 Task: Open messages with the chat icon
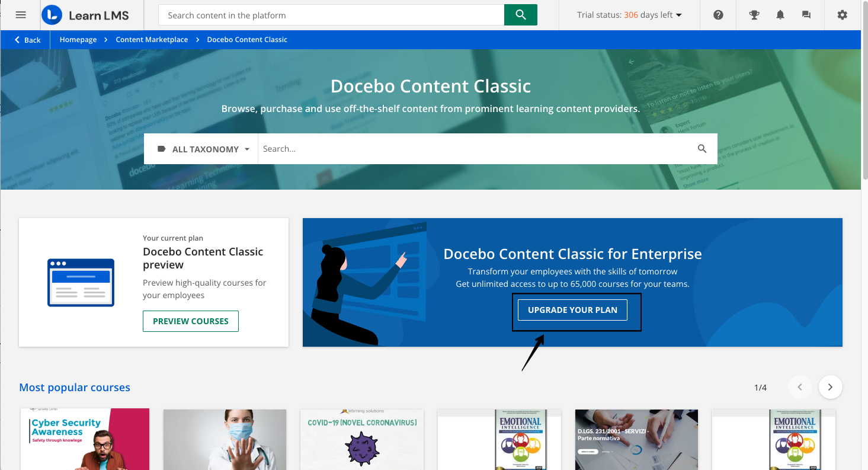pos(806,14)
